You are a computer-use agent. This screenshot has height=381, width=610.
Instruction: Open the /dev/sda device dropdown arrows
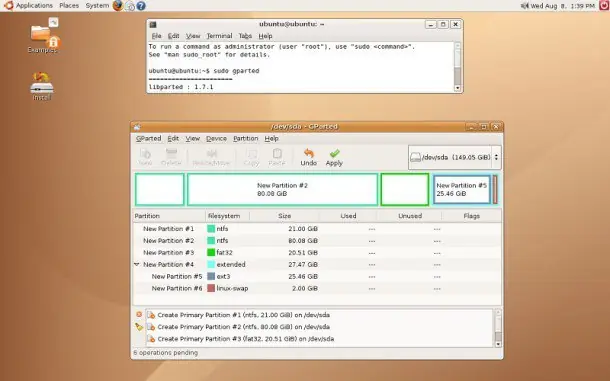tap(496, 157)
